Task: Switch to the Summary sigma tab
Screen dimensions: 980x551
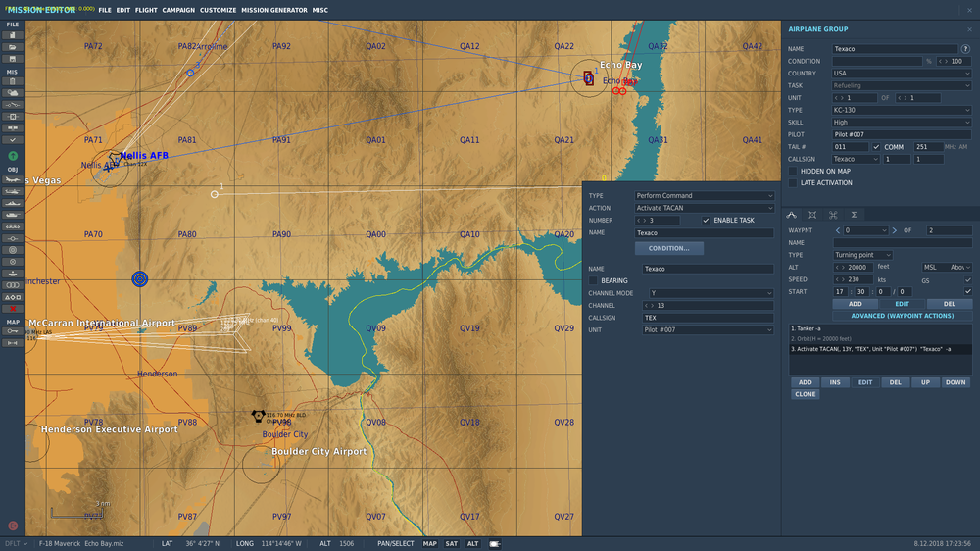Action: coord(854,215)
